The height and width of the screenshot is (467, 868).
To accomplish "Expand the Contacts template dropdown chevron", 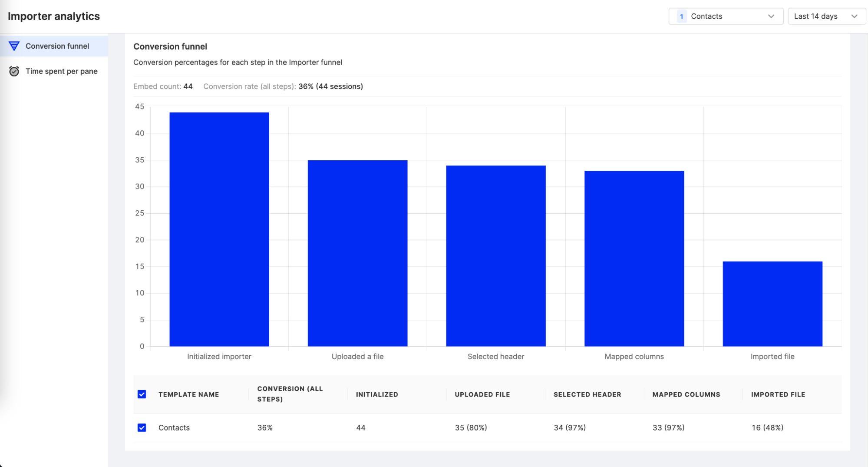I will [x=771, y=17].
